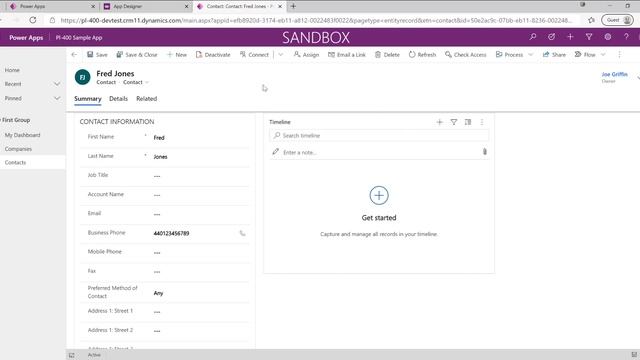Save the contact record
This screenshot has height=360, width=640.
pyautogui.click(x=97, y=54)
